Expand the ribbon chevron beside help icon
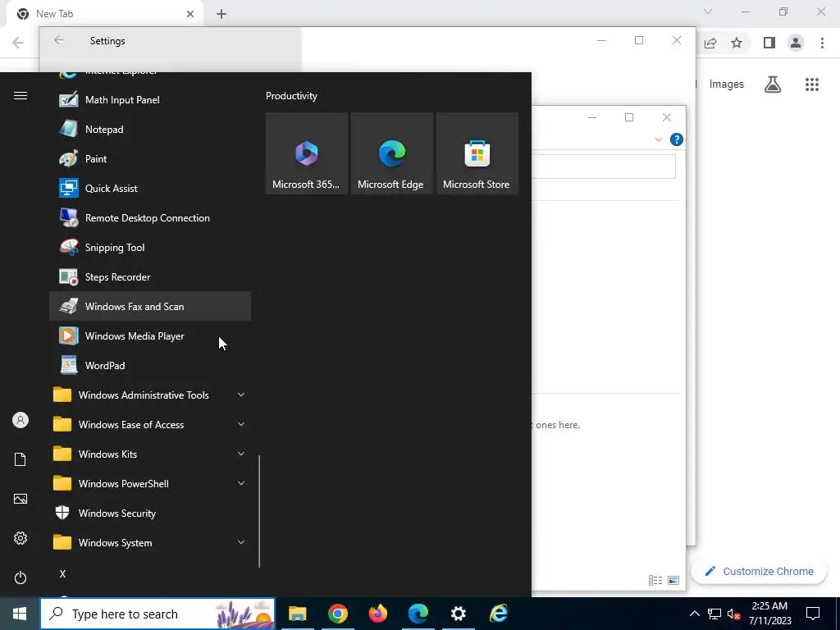This screenshot has width=840, height=630. [x=659, y=139]
